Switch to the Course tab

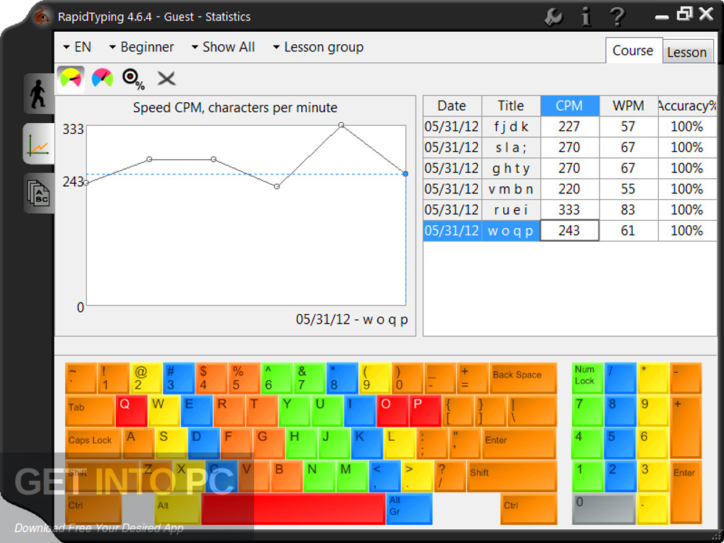click(633, 50)
